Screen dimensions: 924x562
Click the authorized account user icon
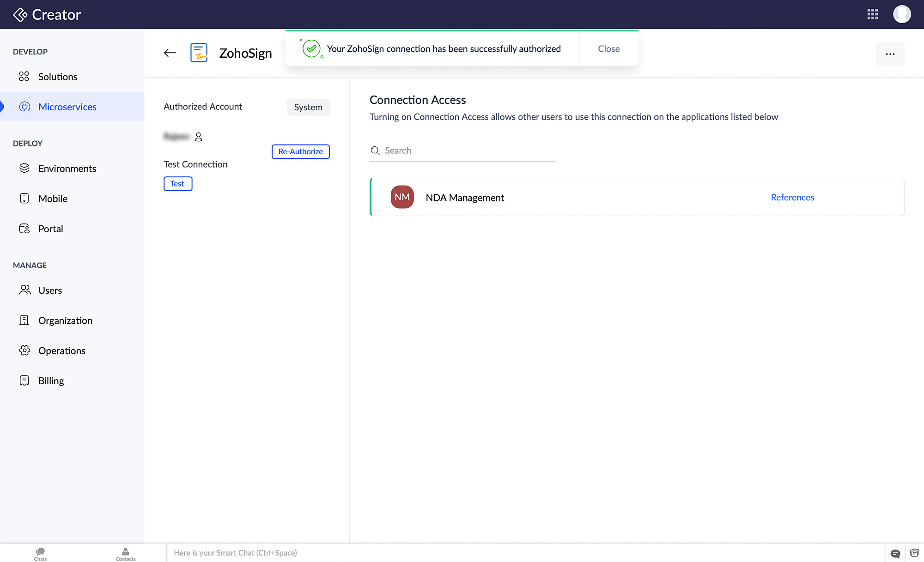199,137
